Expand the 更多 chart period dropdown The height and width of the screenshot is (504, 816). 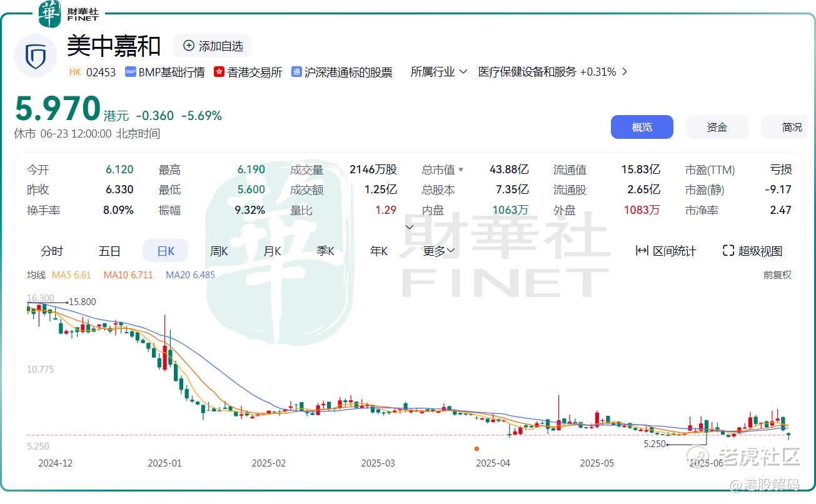coord(439,251)
